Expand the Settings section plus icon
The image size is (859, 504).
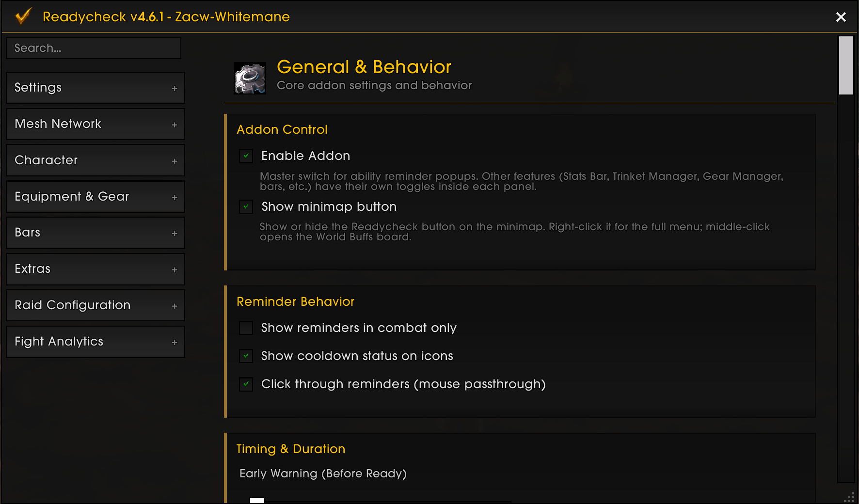(175, 88)
